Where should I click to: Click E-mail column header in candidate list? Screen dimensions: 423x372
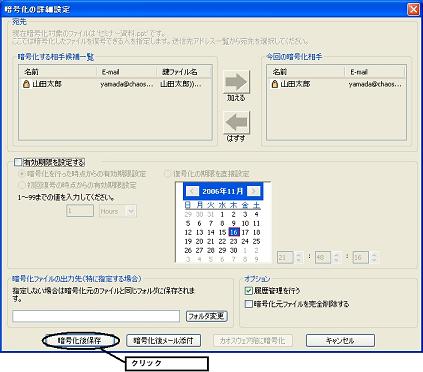127,72
